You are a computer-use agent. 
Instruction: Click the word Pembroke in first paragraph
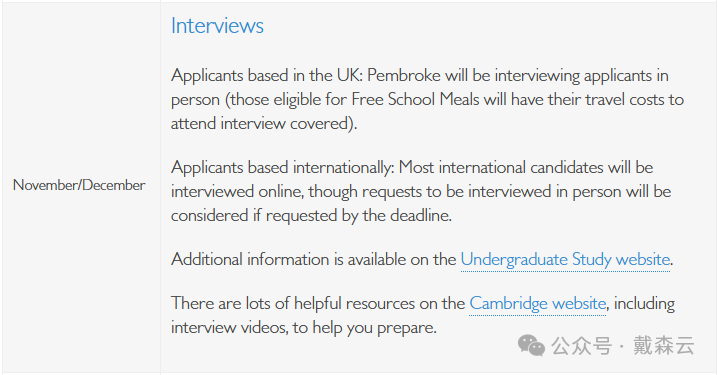[404, 76]
